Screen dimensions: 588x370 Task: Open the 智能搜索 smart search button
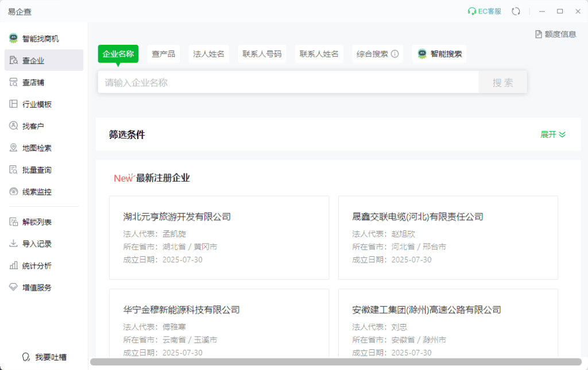(x=439, y=54)
